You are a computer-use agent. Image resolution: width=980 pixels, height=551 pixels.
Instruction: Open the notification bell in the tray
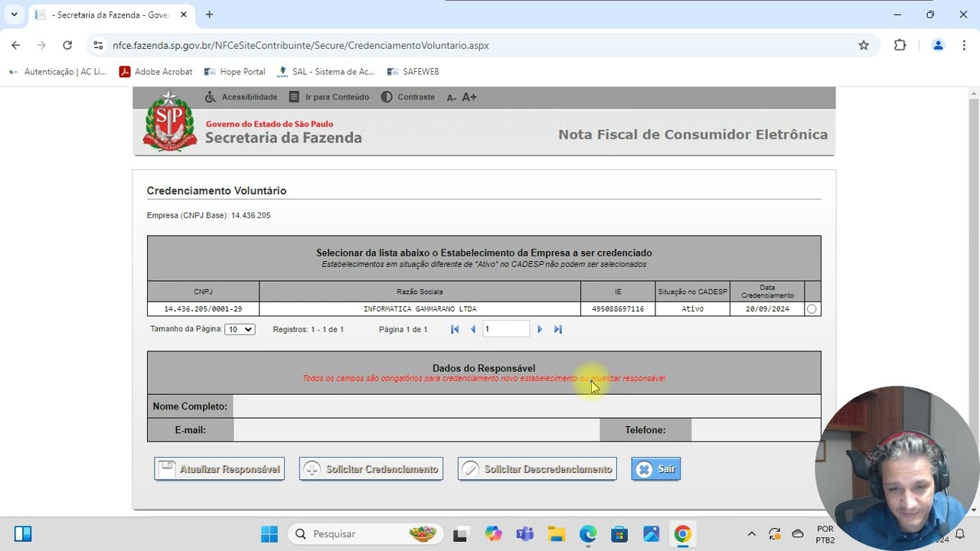[x=959, y=534]
